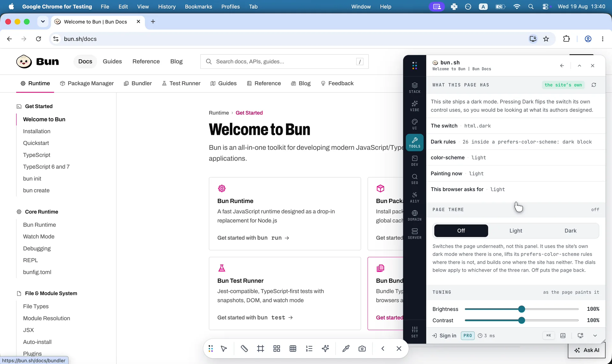
Task: Set page theme to Off
Action: (461, 231)
